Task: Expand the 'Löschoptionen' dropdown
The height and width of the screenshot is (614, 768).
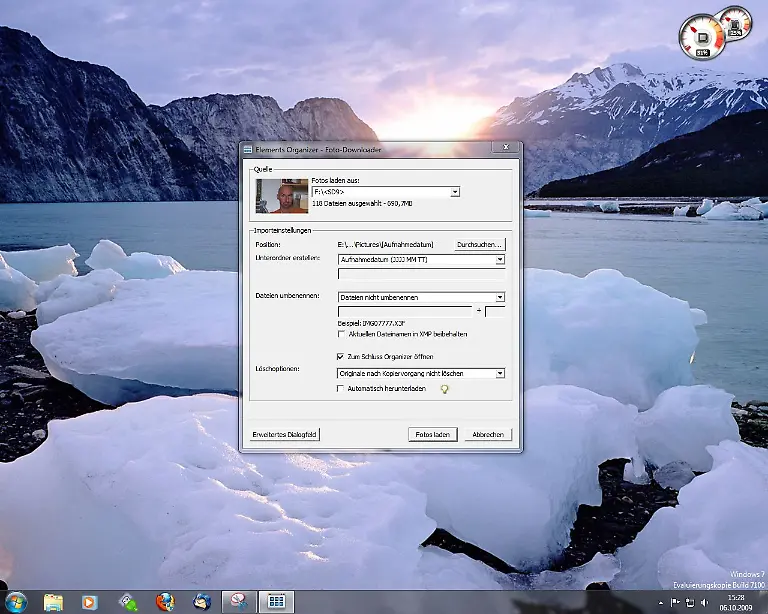Action: pos(500,373)
